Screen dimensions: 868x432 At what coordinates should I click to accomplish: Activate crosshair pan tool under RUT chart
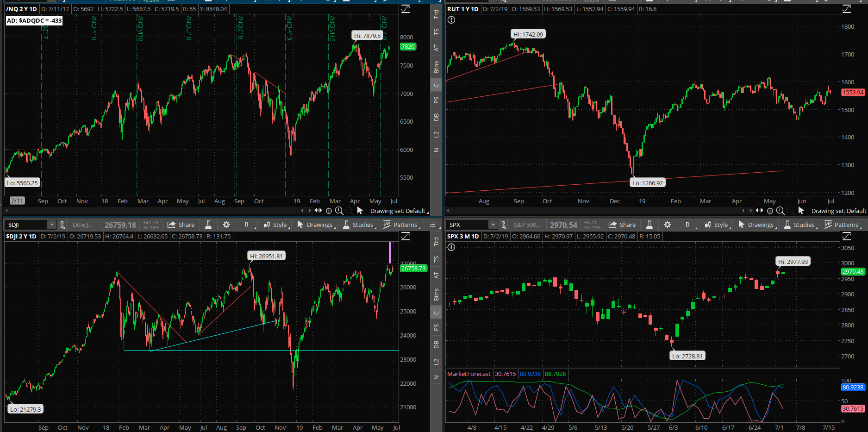click(x=770, y=211)
